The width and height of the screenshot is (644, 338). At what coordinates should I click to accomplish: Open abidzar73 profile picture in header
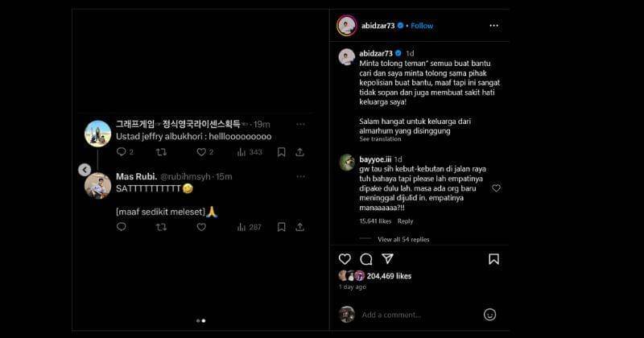pos(346,26)
